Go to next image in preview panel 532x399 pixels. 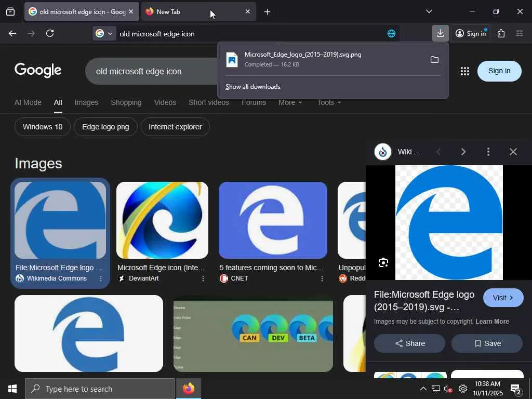[x=463, y=152]
